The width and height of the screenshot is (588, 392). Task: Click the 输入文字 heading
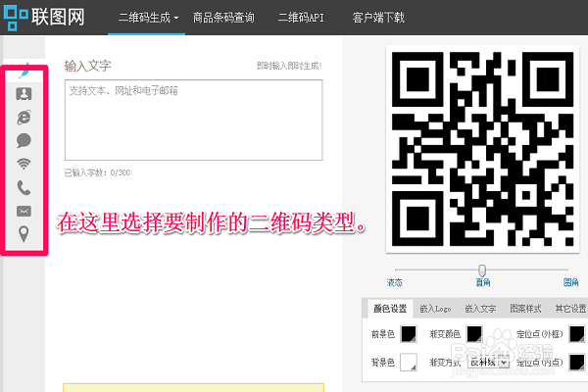(88, 66)
